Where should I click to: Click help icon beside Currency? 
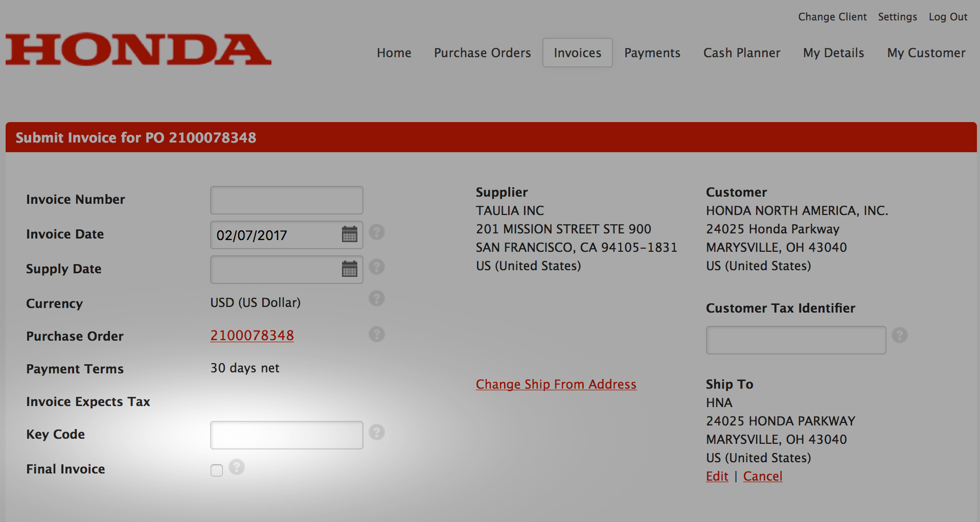[377, 299]
